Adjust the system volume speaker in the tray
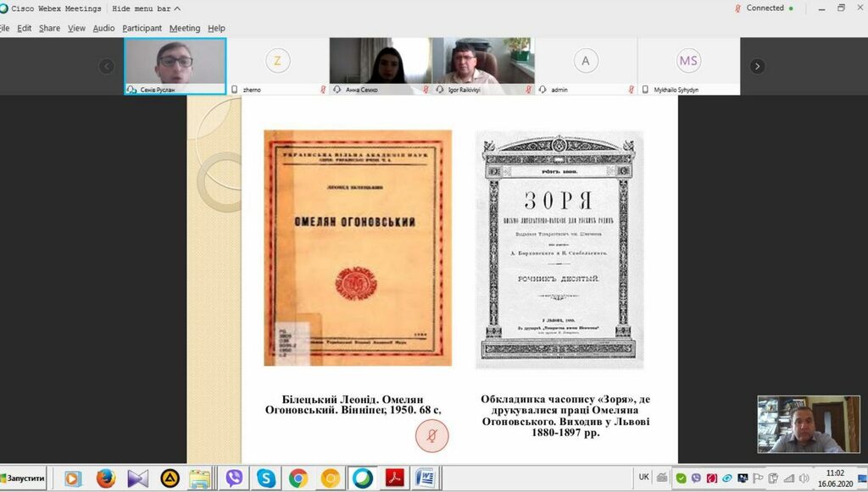The height and width of the screenshot is (492, 868). (804, 478)
